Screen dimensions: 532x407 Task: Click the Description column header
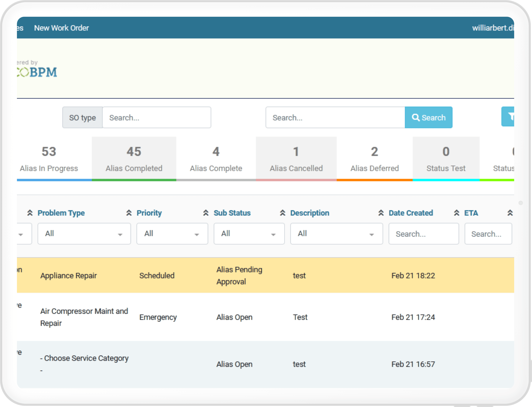310,213
